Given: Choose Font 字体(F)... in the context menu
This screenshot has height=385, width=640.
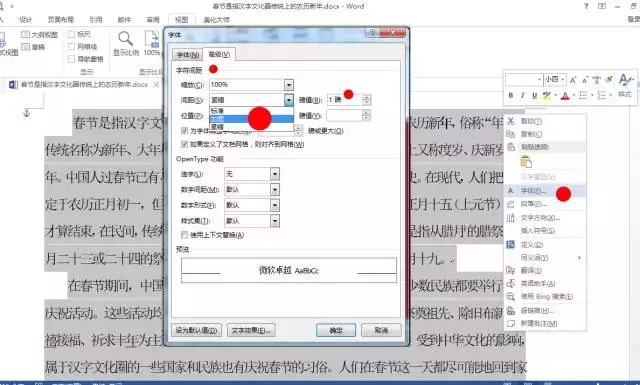Looking at the screenshot, I should [x=545, y=191].
